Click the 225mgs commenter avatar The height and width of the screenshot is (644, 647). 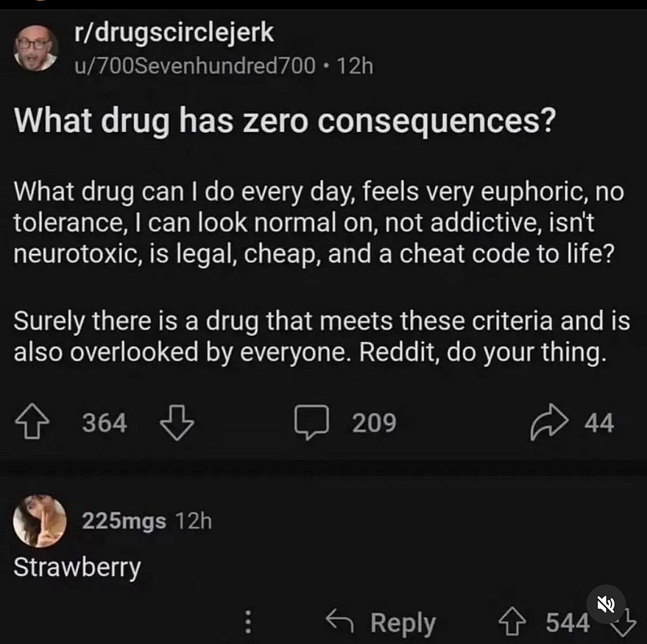coord(39,521)
